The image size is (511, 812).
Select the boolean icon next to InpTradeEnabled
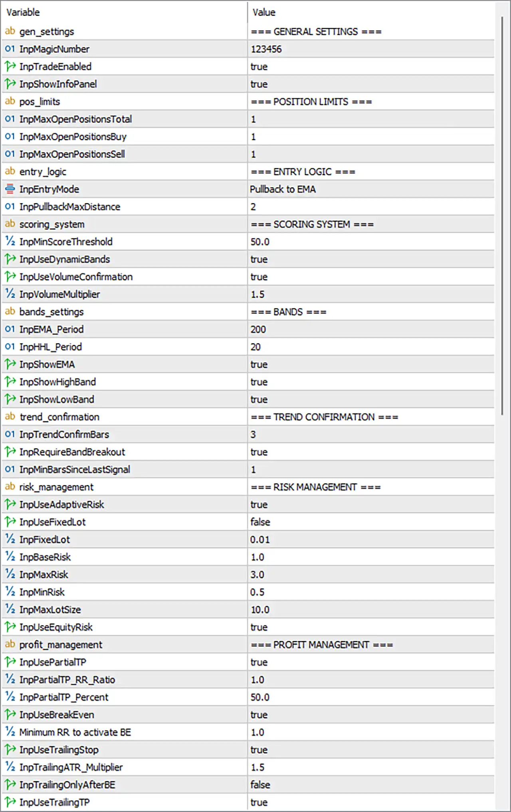coord(10,66)
